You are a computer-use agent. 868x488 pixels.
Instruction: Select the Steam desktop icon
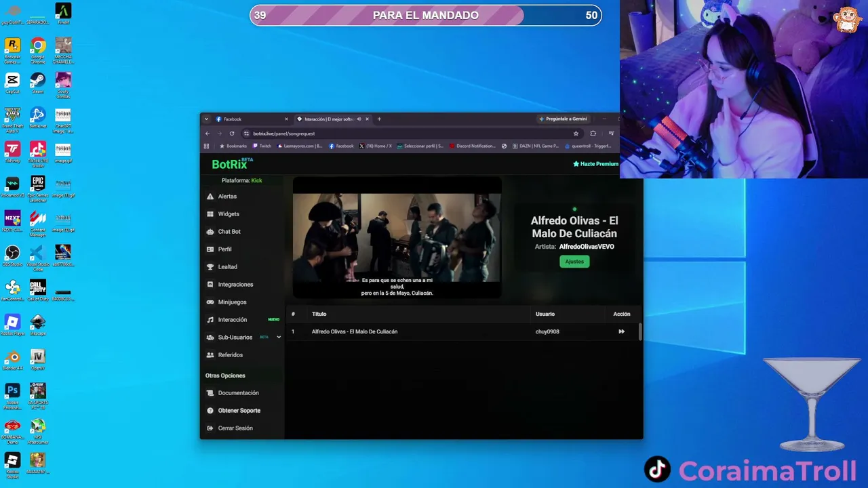pyautogui.click(x=38, y=83)
